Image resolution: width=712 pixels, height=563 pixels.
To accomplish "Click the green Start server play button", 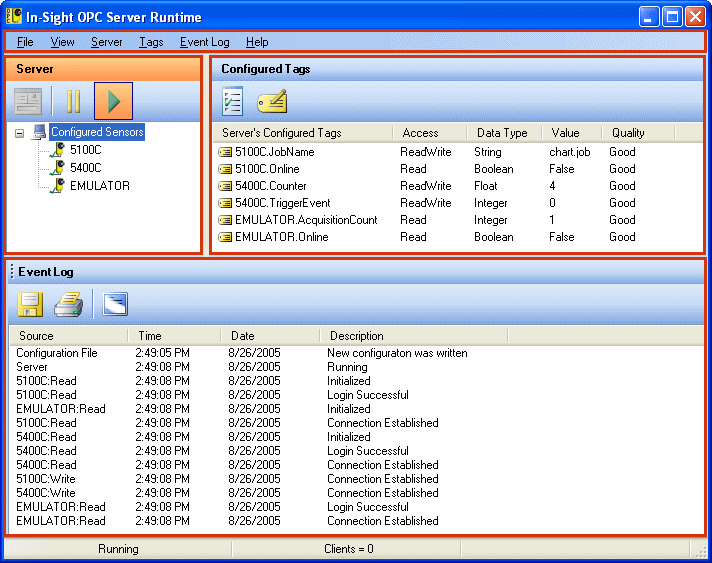I will coord(113,101).
